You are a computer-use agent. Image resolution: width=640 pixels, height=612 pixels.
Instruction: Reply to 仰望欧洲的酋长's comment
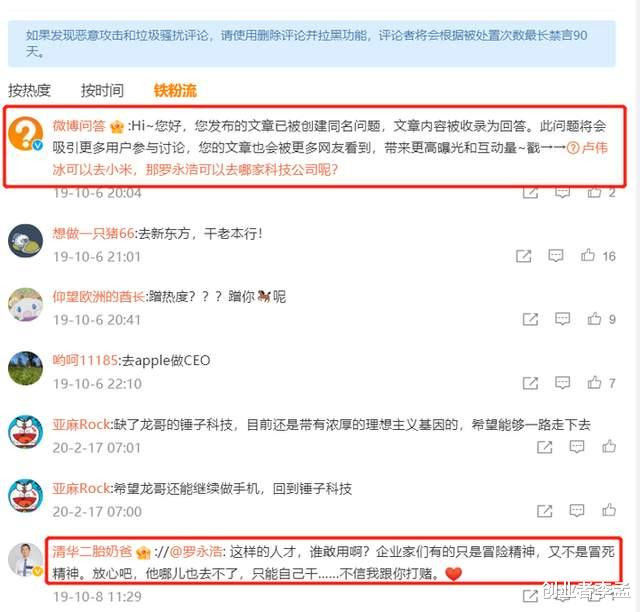562,319
